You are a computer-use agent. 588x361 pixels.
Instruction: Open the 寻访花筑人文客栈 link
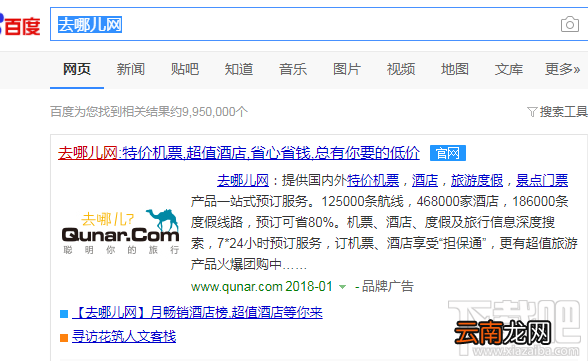coord(124,336)
